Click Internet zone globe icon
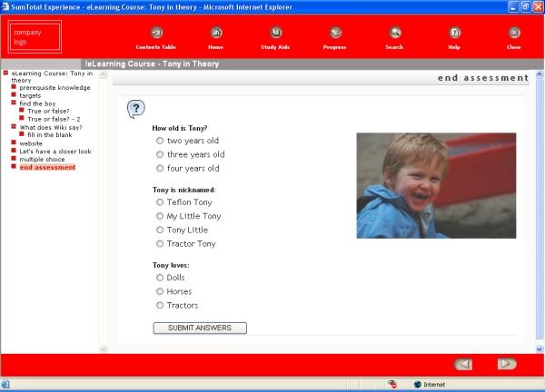This screenshot has width=545, height=392. click(418, 385)
